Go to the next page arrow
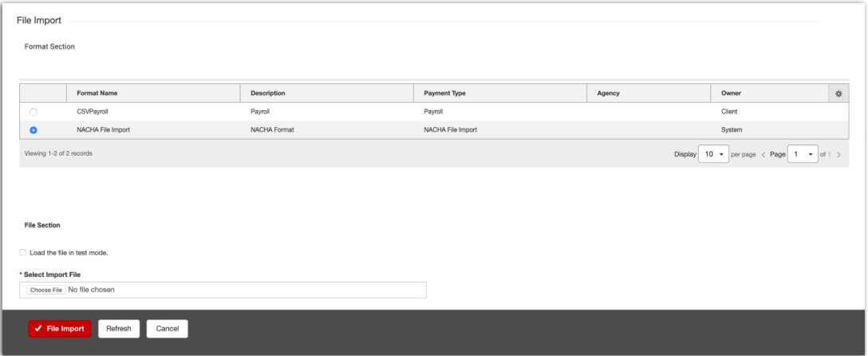 838,154
